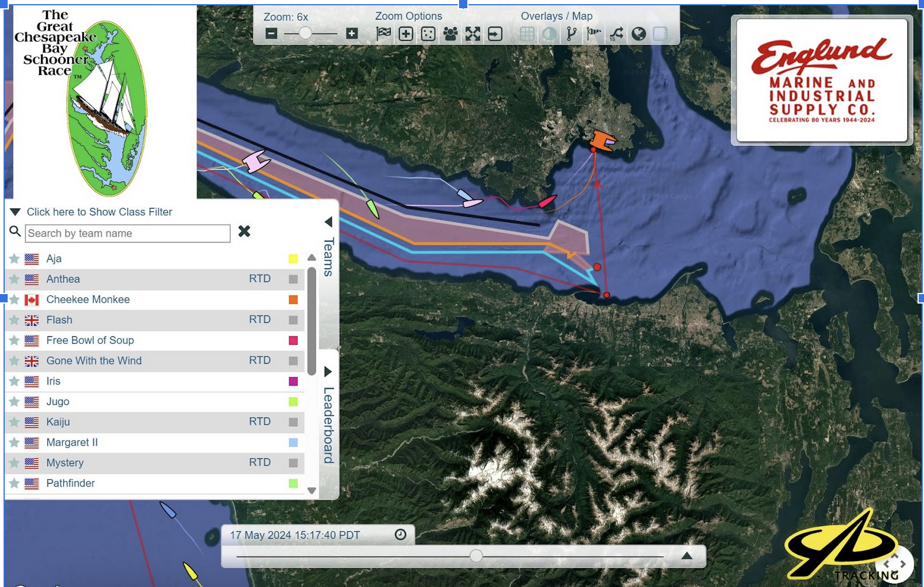Click the zoom in plus button

[x=352, y=34]
